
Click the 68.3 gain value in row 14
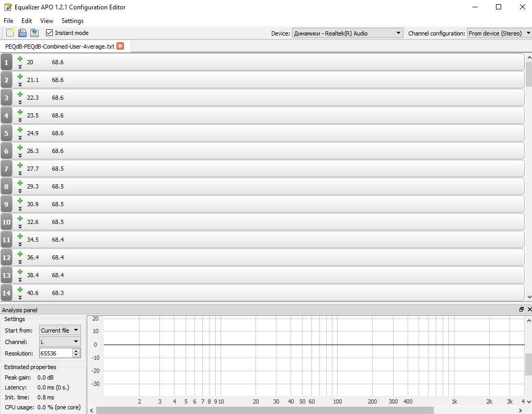click(x=57, y=293)
